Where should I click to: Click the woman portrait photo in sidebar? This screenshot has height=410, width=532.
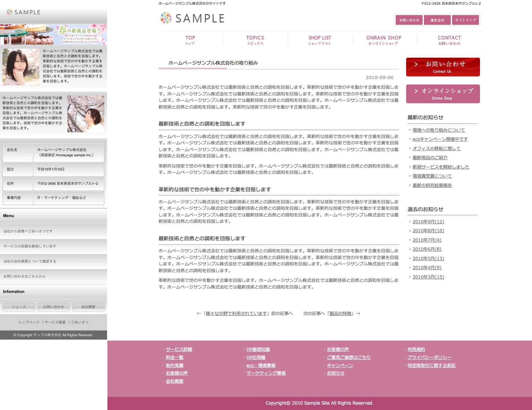tap(21, 67)
